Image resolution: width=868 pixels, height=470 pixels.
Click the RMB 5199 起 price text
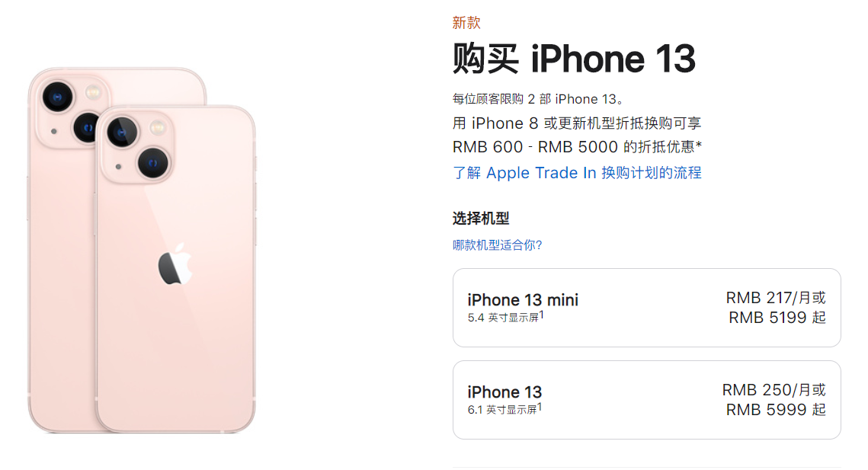tap(777, 318)
